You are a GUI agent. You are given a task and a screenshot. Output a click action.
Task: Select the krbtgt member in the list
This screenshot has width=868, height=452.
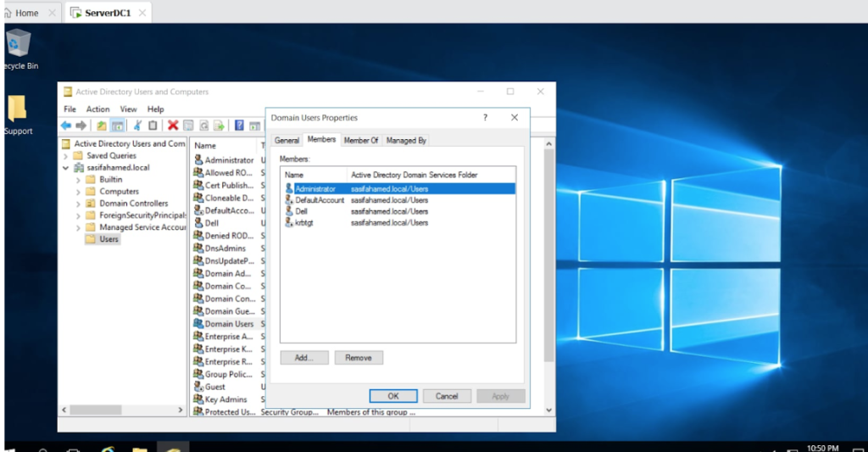pos(303,222)
